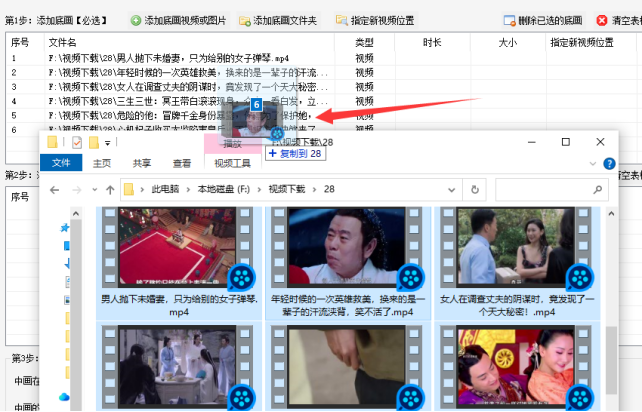Open quick access toolbar customize dropdown
The image size is (642, 412).
[108, 143]
